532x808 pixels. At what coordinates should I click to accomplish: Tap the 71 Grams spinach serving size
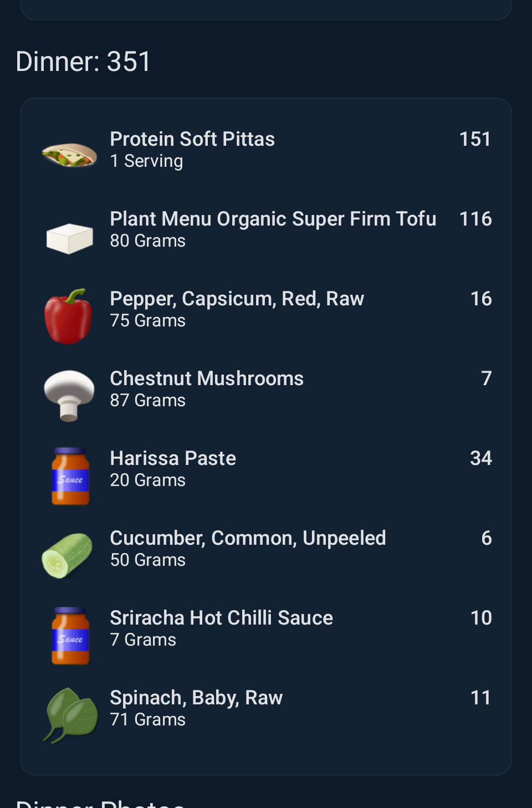pos(147,720)
